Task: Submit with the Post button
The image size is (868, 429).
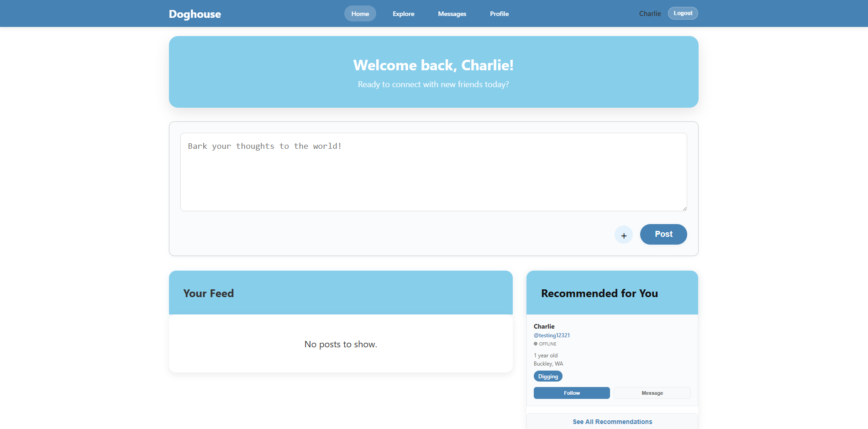Action: [x=663, y=234]
